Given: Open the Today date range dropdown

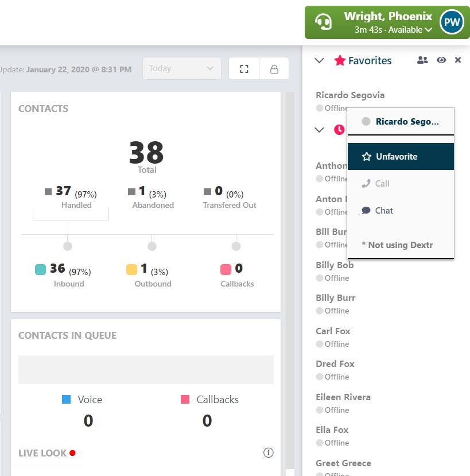Looking at the screenshot, I should 181,68.
